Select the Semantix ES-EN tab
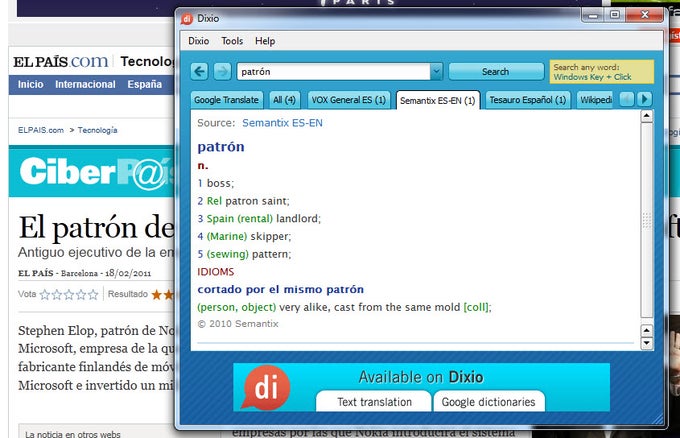This screenshot has width=680, height=438. [438, 101]
